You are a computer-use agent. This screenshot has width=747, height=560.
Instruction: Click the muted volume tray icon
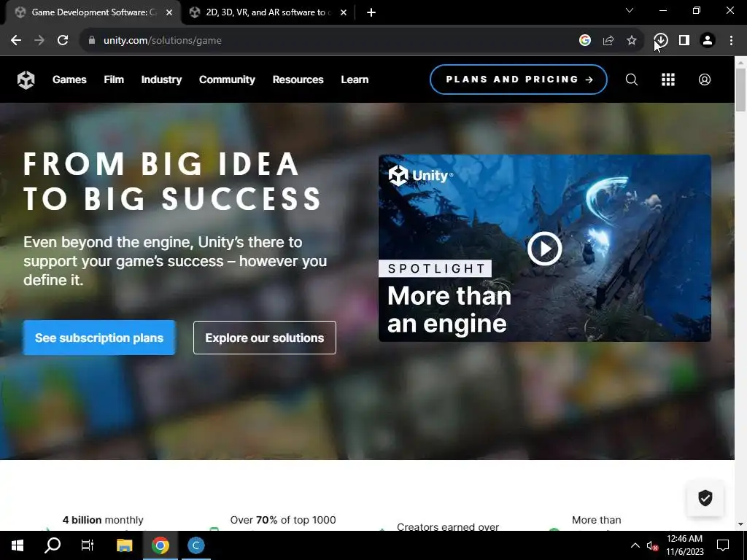[653, 545]
